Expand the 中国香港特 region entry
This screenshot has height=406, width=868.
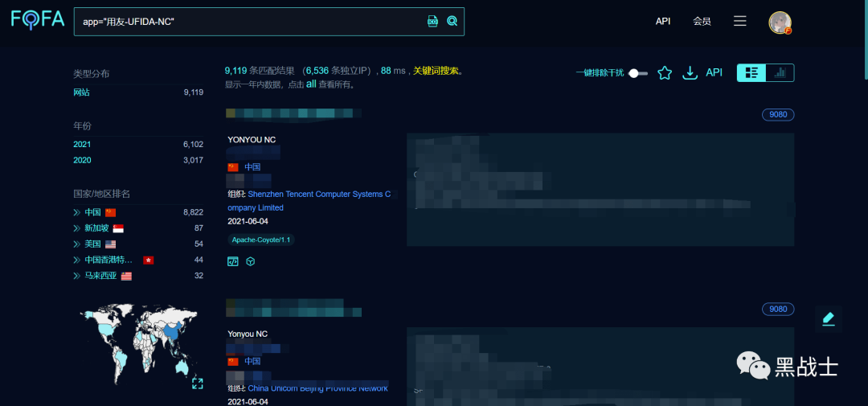[x=77, y=260]
